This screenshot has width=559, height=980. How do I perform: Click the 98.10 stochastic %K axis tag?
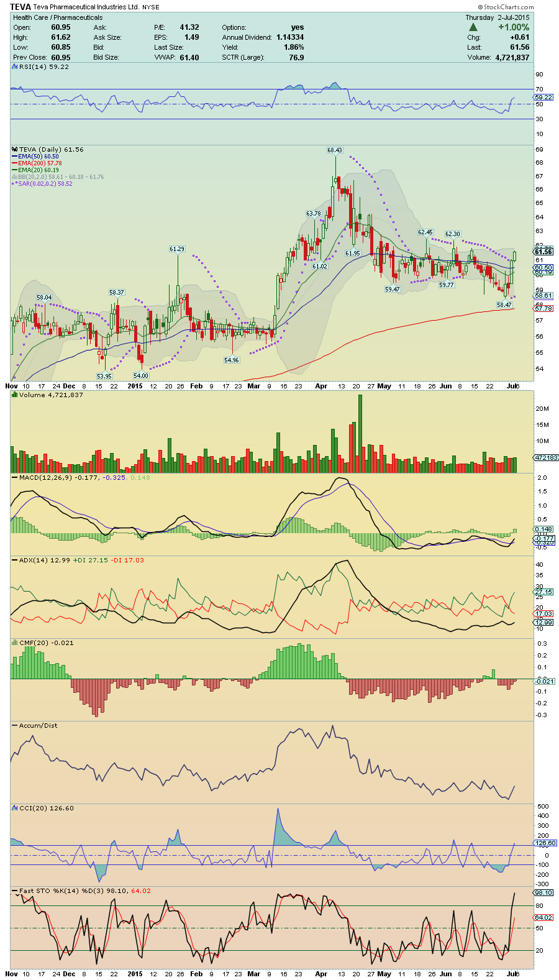(x=543, y=893)
